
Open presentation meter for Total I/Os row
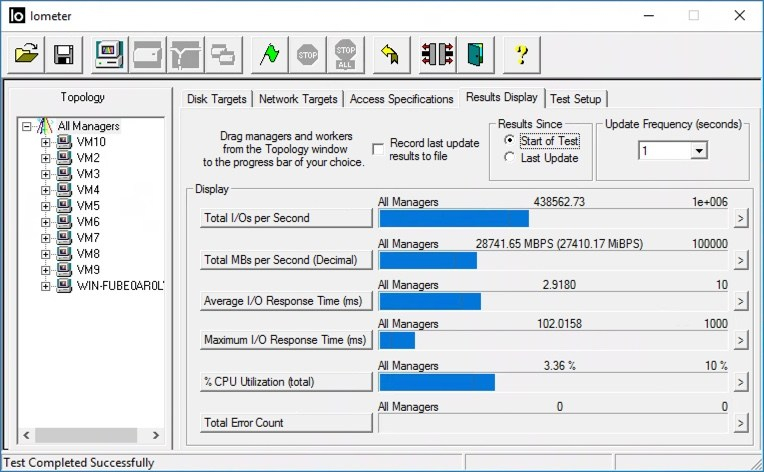pos(741,219)
